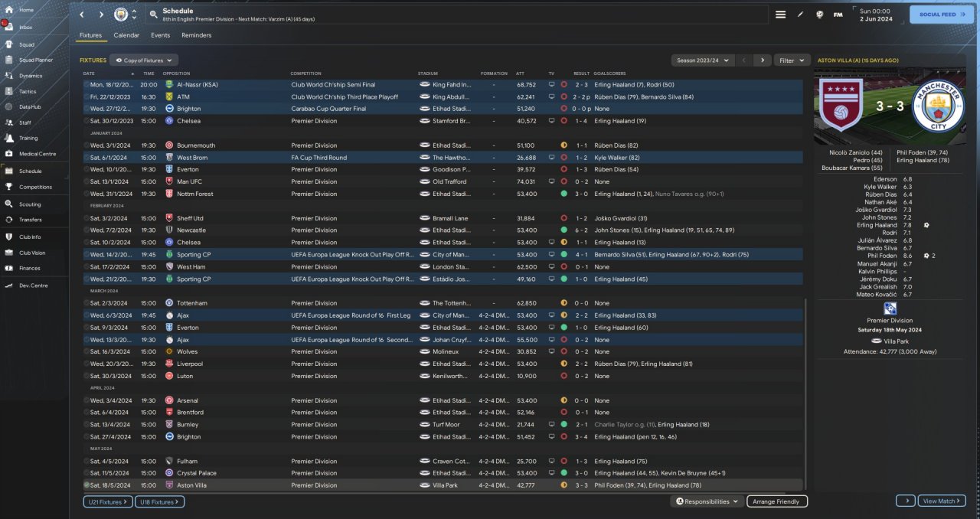Open U18 Fixtures
Viewport: 980px width, 519px height.
point(160,501)
